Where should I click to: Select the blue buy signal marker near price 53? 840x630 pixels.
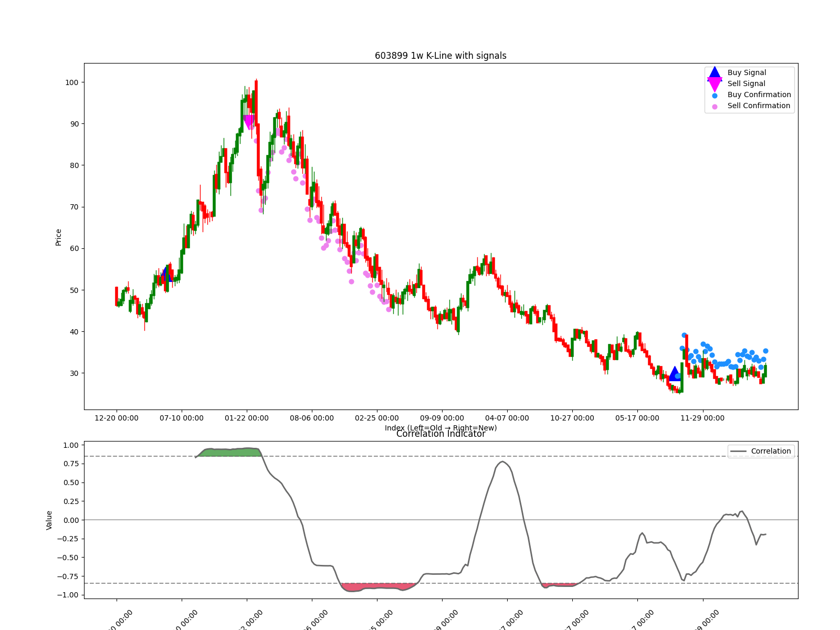tap(167, 274)
